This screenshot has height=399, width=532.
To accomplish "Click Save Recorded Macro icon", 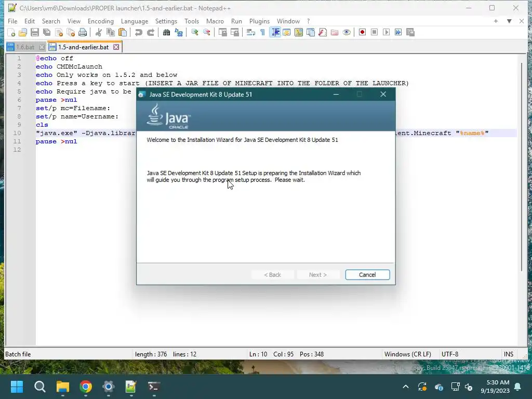I will [x=410, y=32].
